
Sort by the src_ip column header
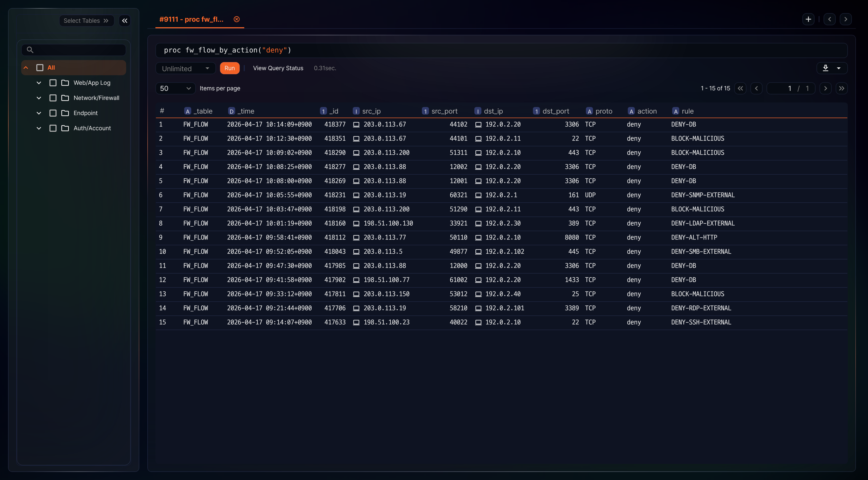pos(371,111)
